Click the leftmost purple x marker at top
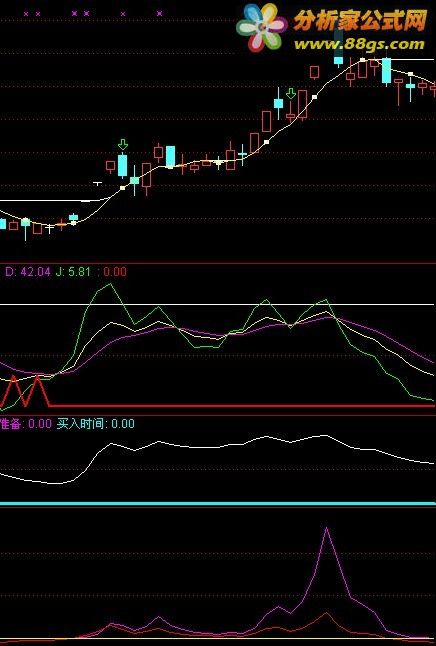Image resolution: width=436 pixels, height=646 pixels. click(26, 14)
